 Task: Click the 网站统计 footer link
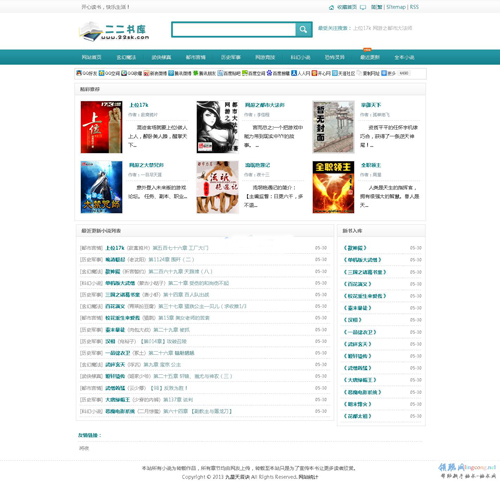[x=308, y=477]
